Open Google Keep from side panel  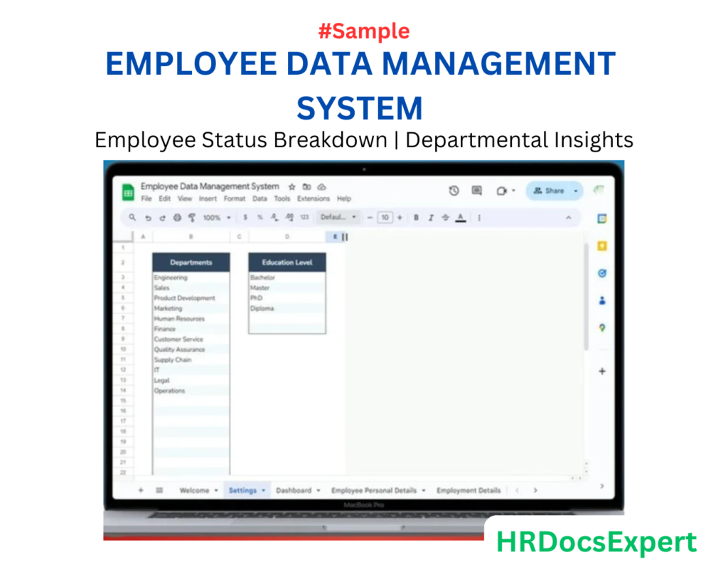[602, 245]
